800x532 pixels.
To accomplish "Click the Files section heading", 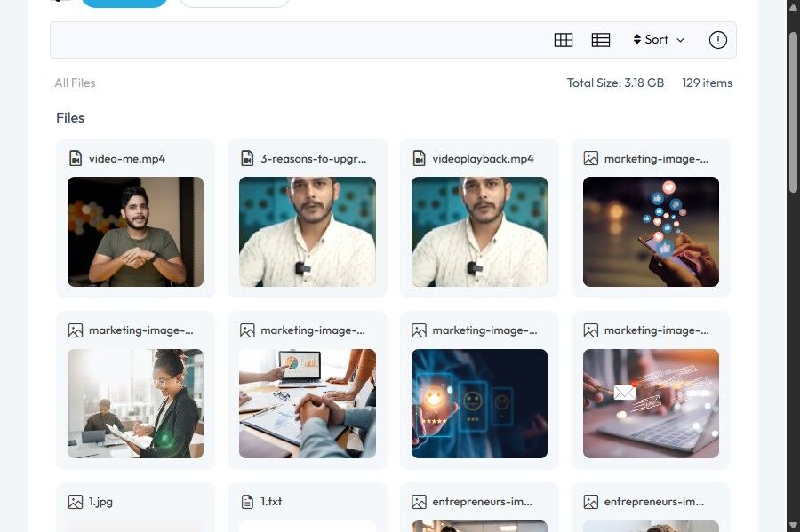I will [x=70, y=118].
